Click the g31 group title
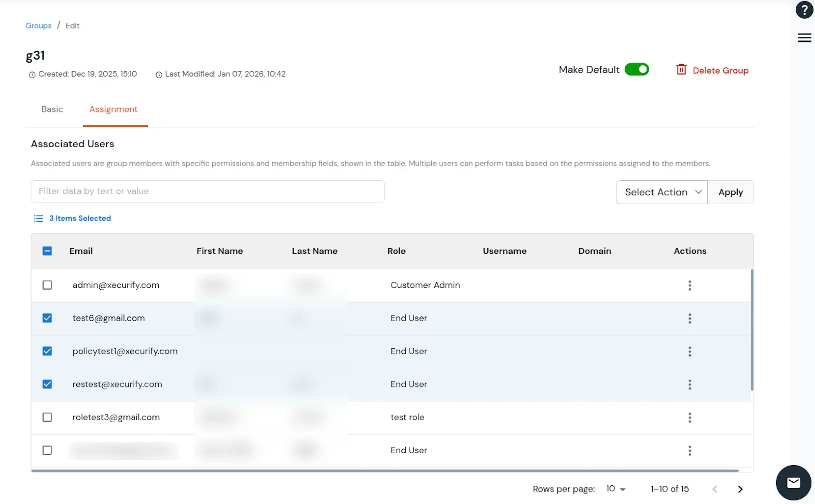The width and height of the screenshot is (815, 504). [x=35, y=55]
